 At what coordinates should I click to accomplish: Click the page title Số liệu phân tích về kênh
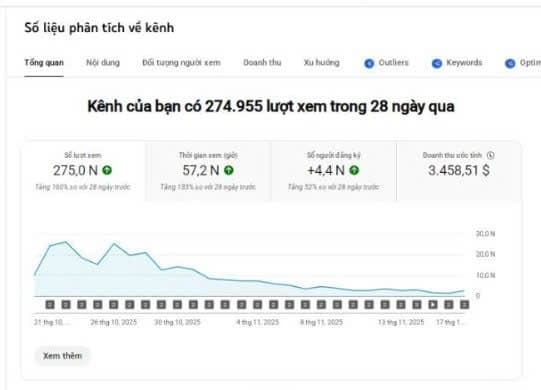pyautogui.click(x=99, y=28)
